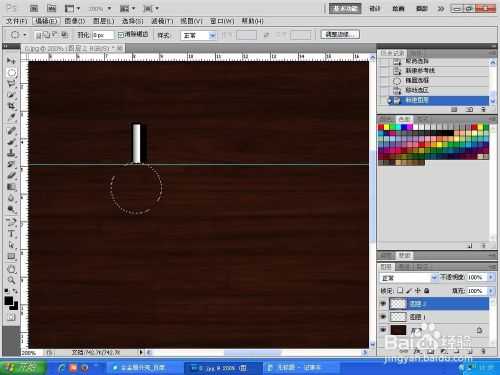Open the Help menu

point(252,21)
